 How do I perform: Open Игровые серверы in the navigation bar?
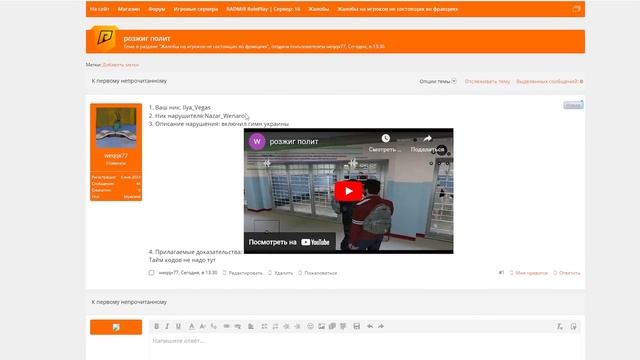(196, 9)
